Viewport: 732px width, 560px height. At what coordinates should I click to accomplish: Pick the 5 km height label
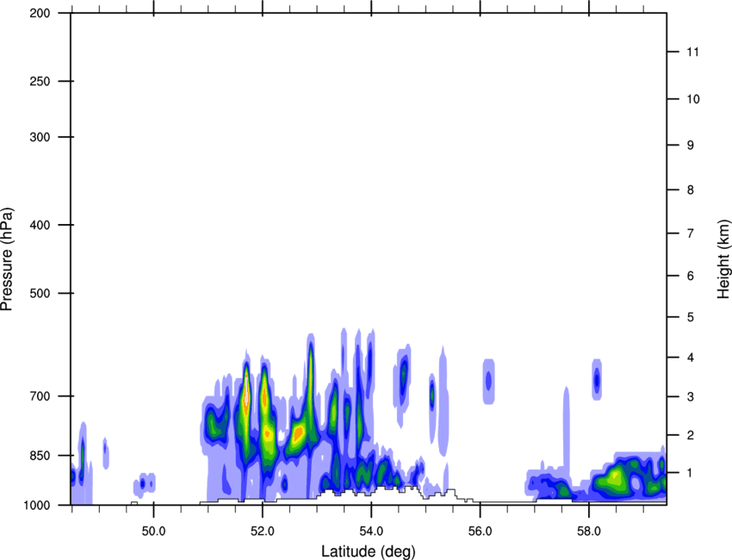pyautogui.click(x=691, y=318)
